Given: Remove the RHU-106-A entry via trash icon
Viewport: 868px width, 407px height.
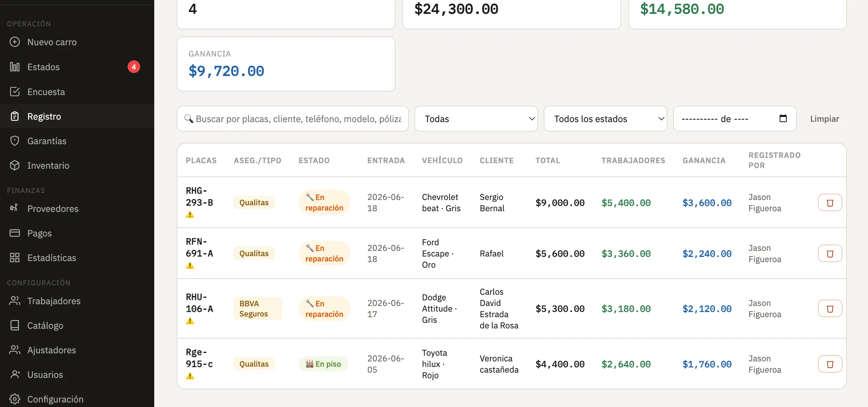Looking at the screenshot, I should click(830, 309).
